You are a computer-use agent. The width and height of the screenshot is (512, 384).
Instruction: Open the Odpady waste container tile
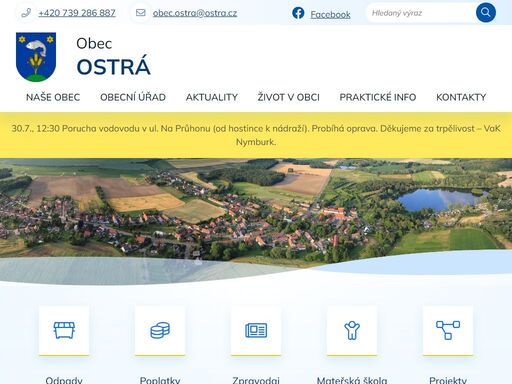coord(64,331)
